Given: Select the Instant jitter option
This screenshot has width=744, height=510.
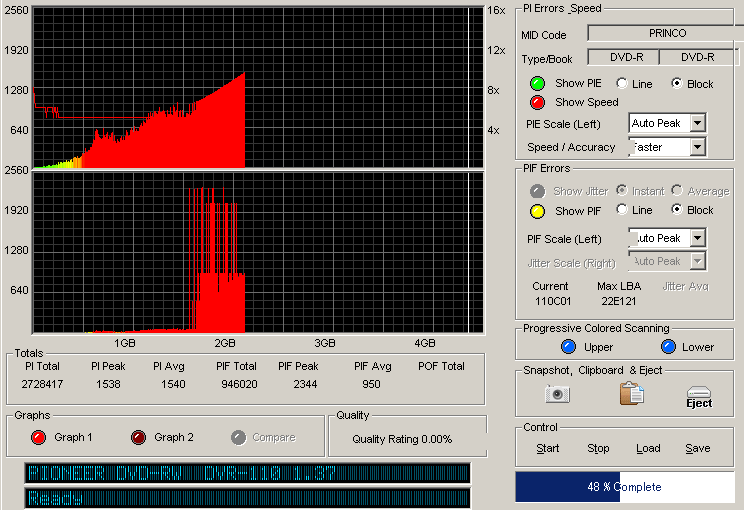Looking at the screenshot, I should click(x=622, y=190).
